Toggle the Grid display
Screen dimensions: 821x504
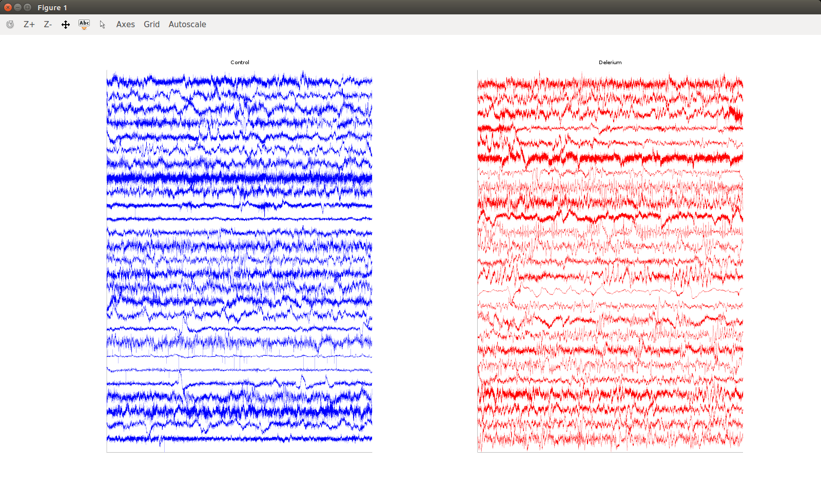(x=151, y=24)
